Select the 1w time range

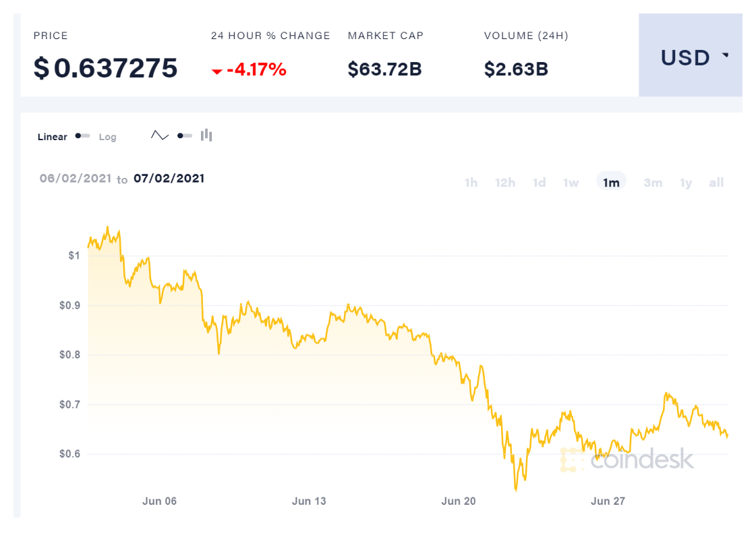click(571, 183)
